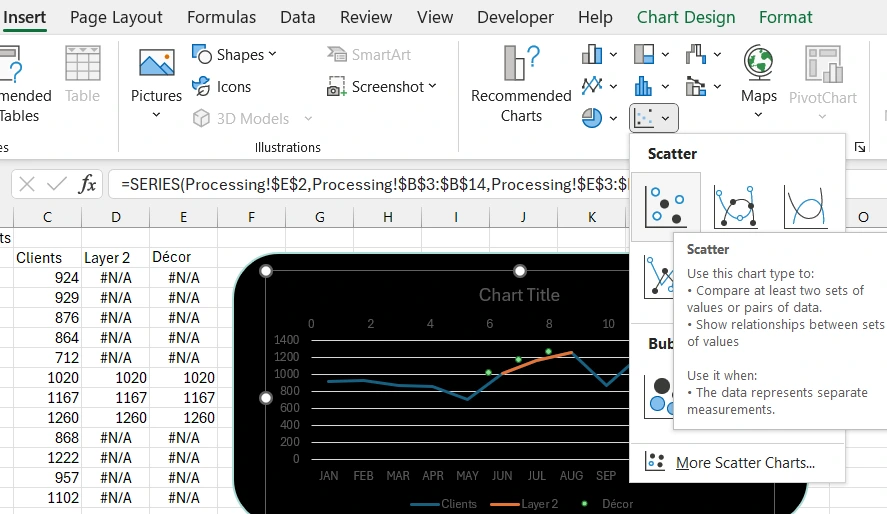Open the Pie chart dropdown arrow
The image size is (887, 514).
612,118
